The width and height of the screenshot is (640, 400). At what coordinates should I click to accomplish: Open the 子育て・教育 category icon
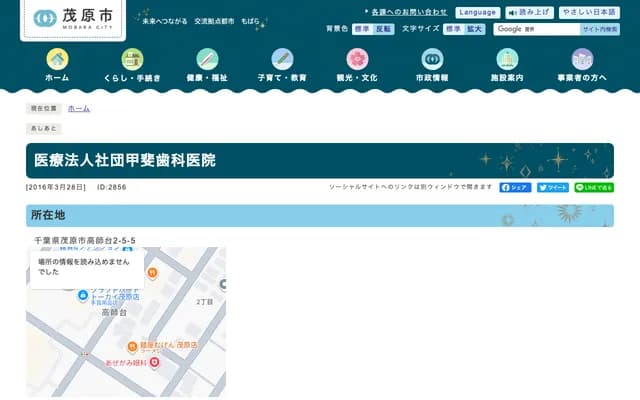282,59
